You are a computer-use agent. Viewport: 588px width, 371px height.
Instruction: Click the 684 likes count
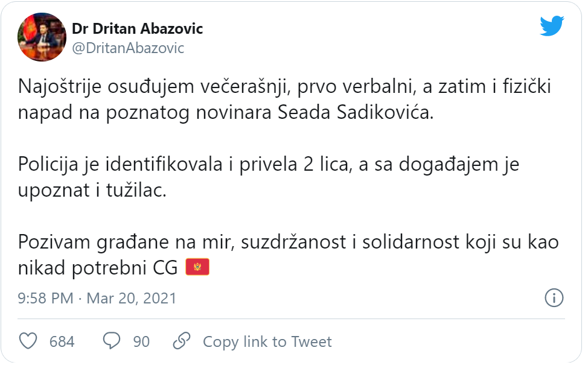[x=62, y=341]
